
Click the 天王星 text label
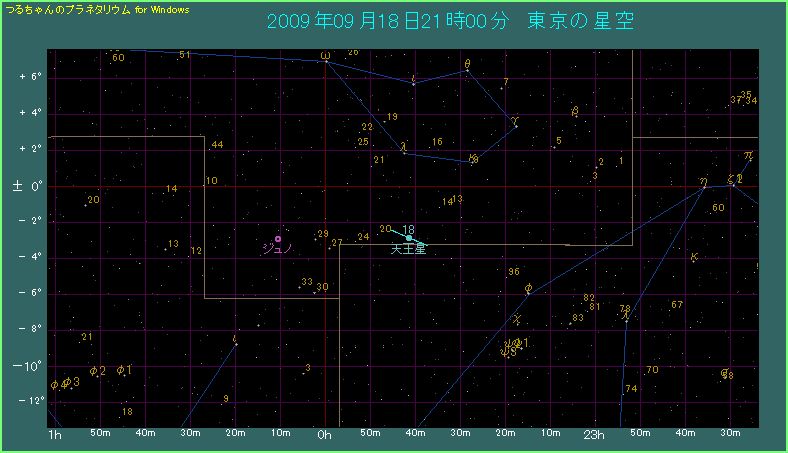pyautogui.click(x=408, y=249)
